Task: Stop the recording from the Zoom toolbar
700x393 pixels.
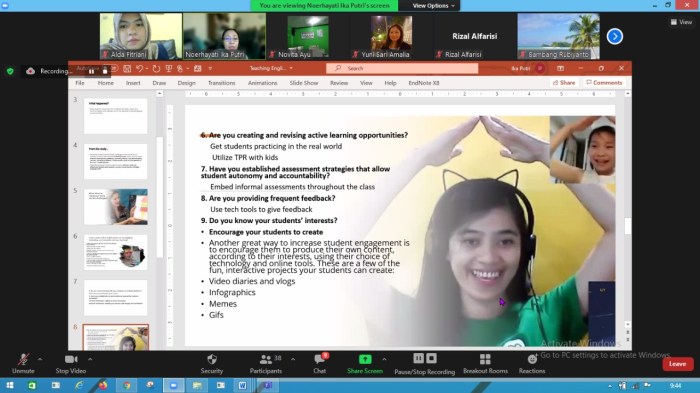Action: coord(431,358)
